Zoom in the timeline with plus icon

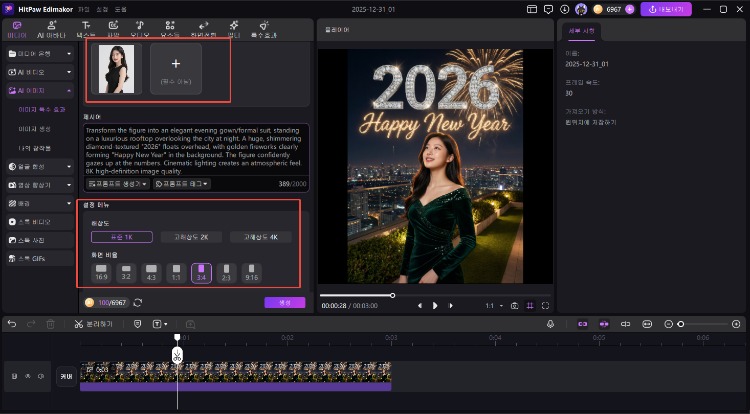coord(736,324)
